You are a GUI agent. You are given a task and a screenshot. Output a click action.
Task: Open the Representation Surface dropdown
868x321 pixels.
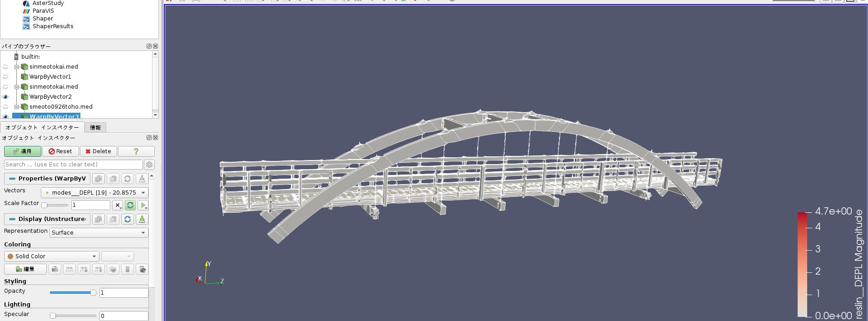pyautogui.click(x=99, y=233)
